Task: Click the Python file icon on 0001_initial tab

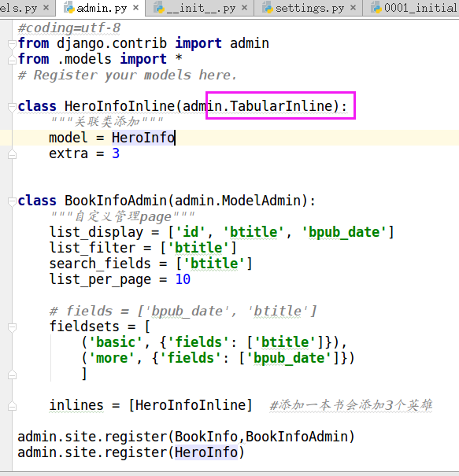Action: pyautogui.click(x=376, y=8)
